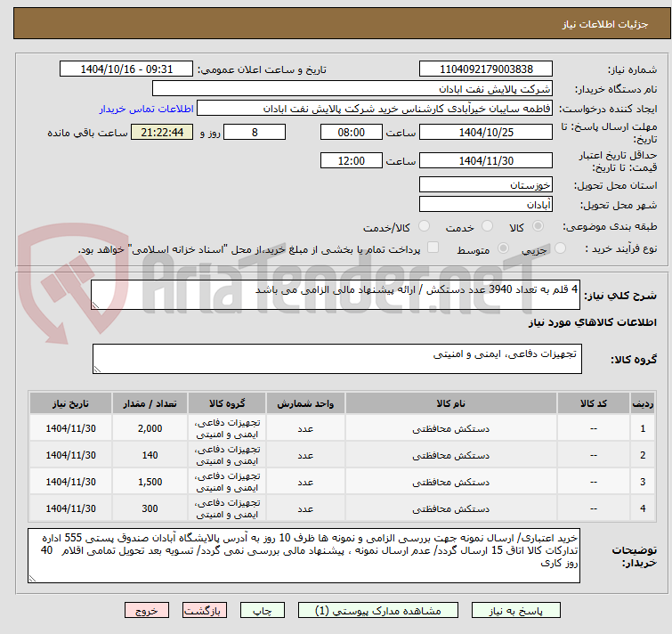The height and width of the screenshot is (634, 672).
Task: Click quantity 2,000 in row 1
Action: click(150, 428)
